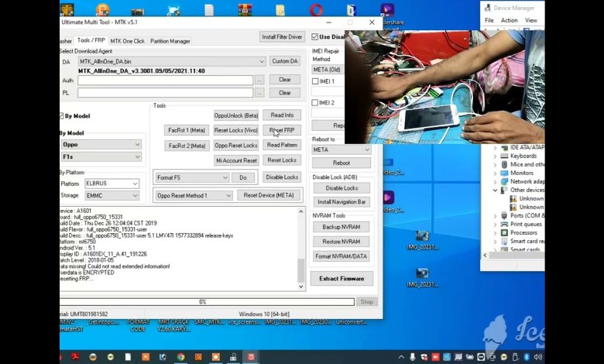Image resolution: width=604 pixels, height=364 pixels.
Task: Click the speaker volume tray icon
Action: point(538,357)
